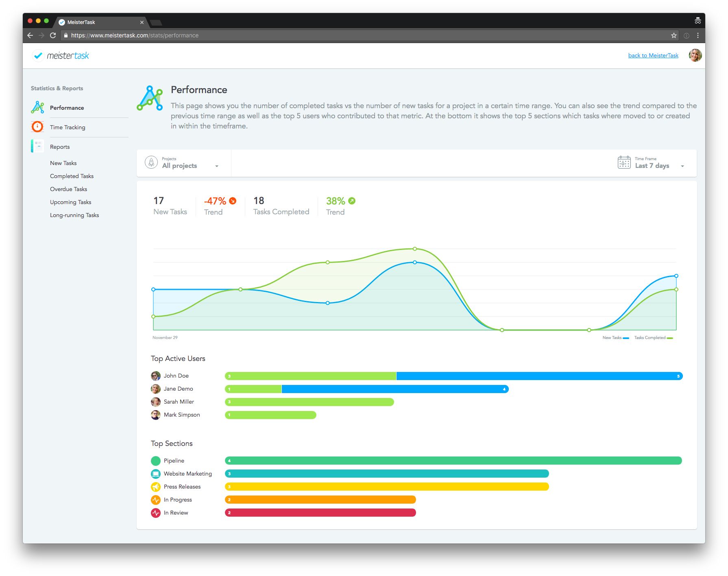Click the calendar Time Frame icon
The width and height of the screenshot is (728, 576).
pos(623,162)
